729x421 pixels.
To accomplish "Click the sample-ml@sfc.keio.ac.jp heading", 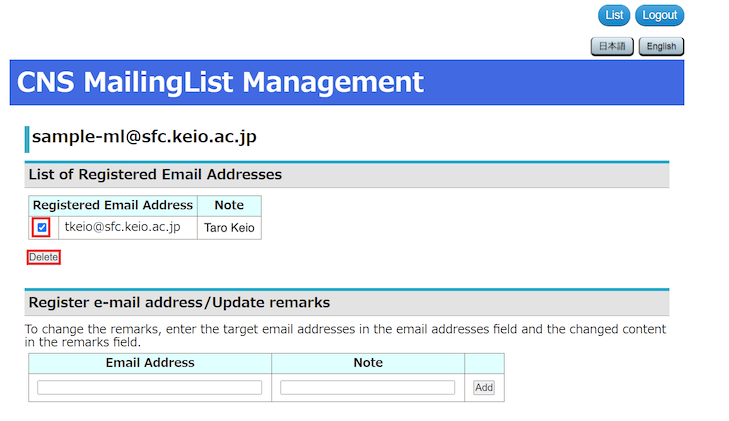I will click(144, 137).
